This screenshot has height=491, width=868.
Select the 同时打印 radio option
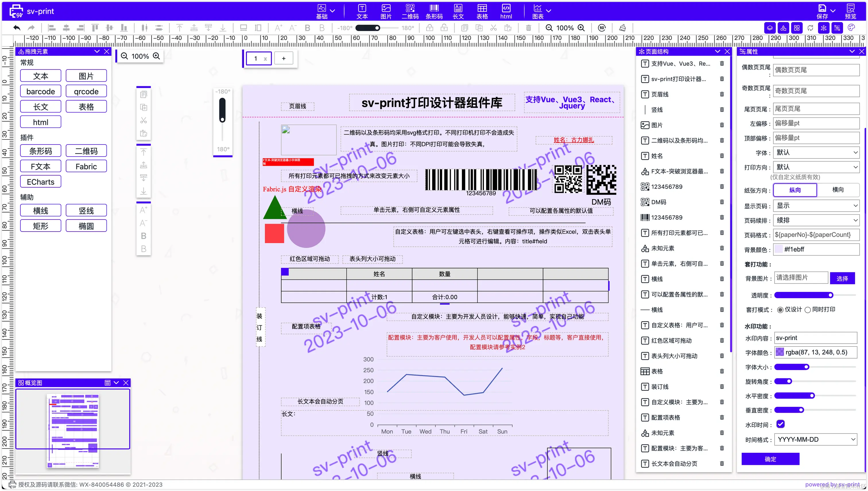coord(808,310)
